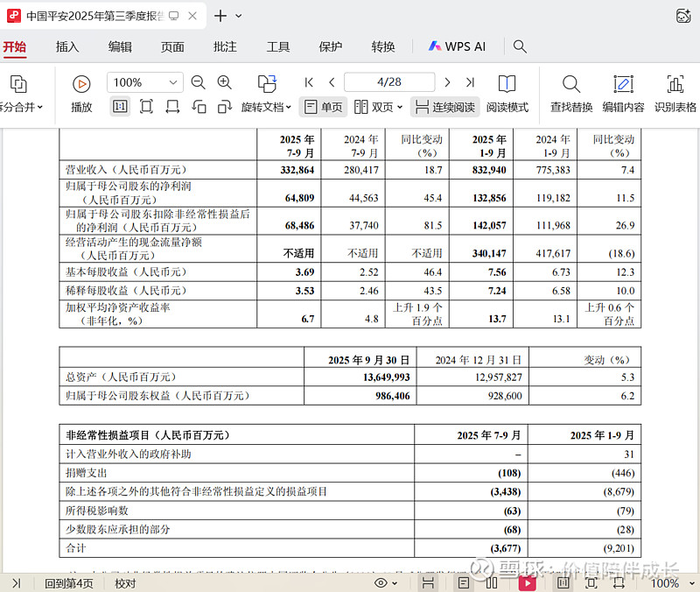The width and height of the screenshot is (700, 592).
Task: Switch to the 工具 tab
Action: 277,46
